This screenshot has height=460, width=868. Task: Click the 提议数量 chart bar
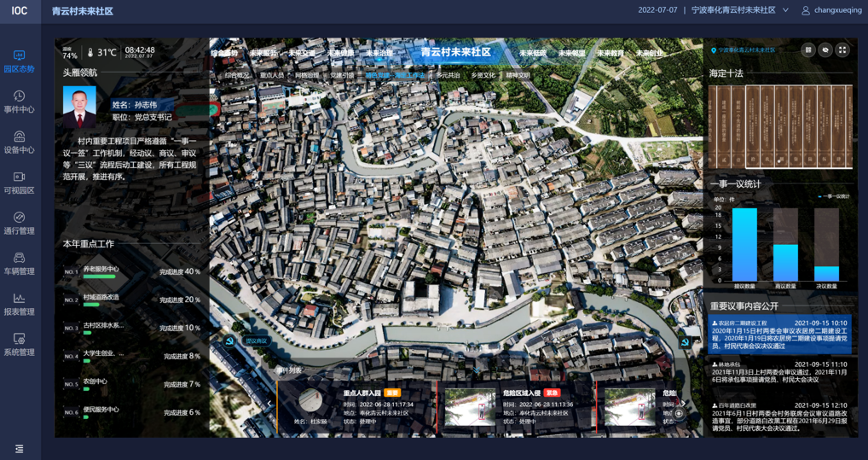click(744, 244)
